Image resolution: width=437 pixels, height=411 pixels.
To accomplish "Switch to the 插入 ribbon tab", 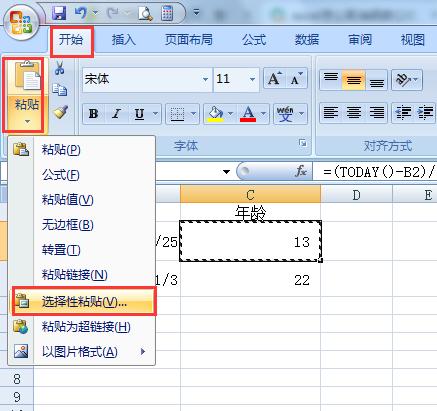I will click(124, 40).
